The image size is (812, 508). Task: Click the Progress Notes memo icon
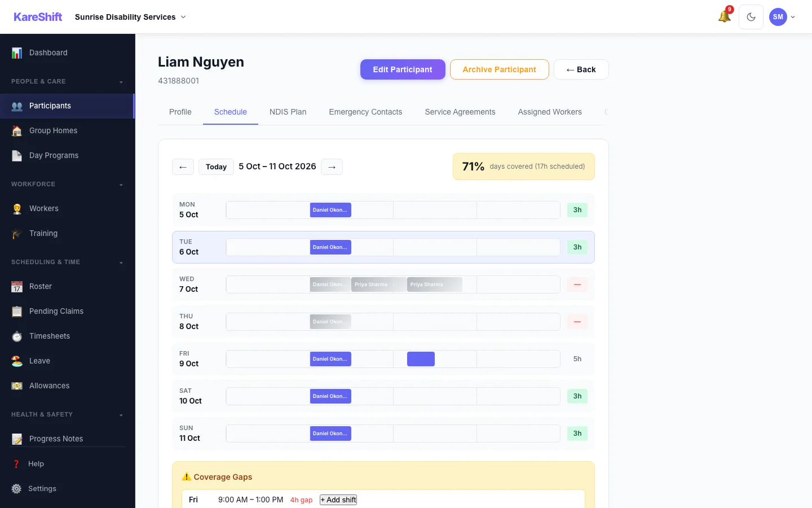pos(17,439)
